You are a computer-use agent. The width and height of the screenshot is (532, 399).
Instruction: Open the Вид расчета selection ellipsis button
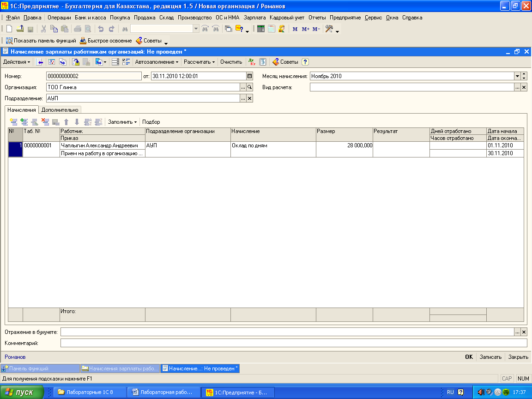point(517,87)
